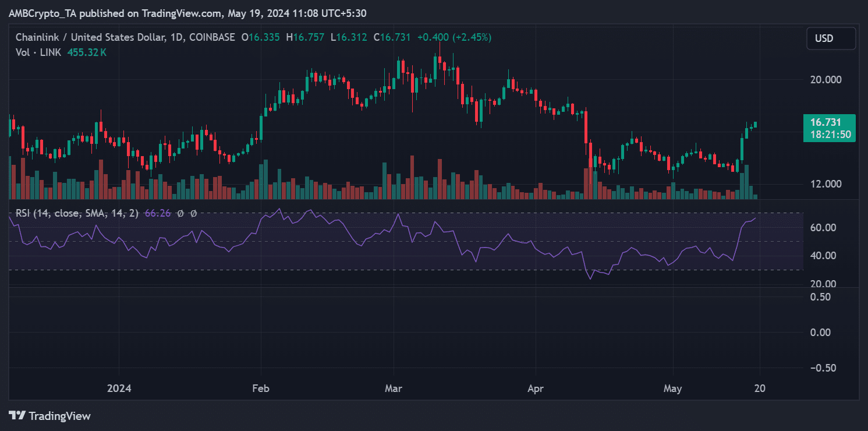868x431 pixels.
Task: Click the current price label 16.731
Action: coord(829,122)
